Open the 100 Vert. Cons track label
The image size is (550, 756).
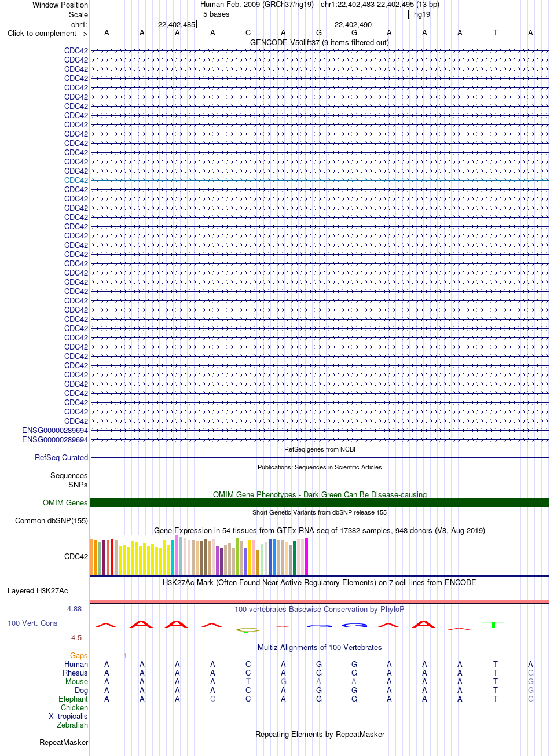[x=32, y=623]
